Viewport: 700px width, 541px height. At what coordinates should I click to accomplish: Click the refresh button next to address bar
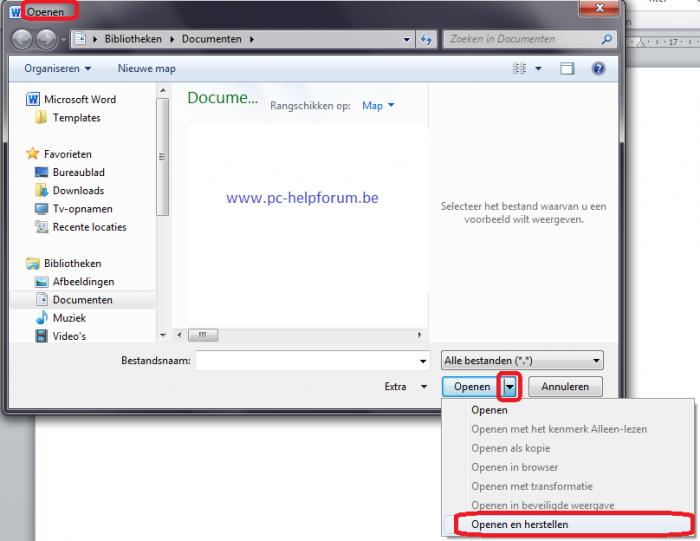pos(425,39)
